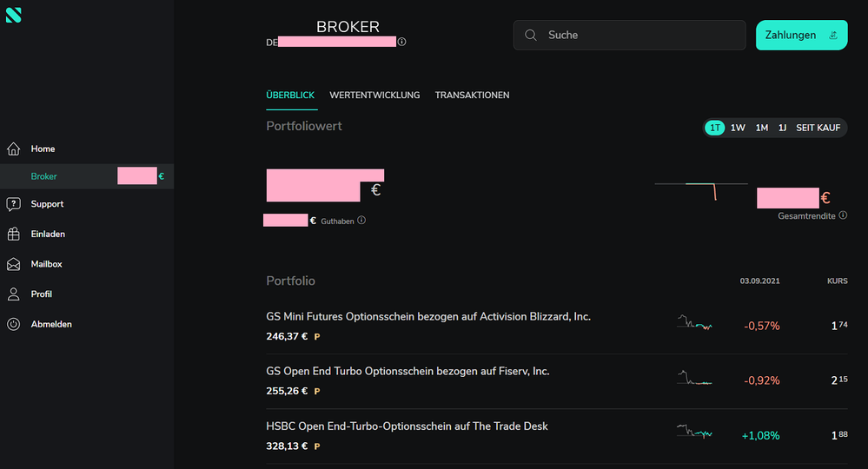The width and height of the screenshot is (868, 469).
Task: Click the Scalable Capital logo icon
Action: [13, 15]
